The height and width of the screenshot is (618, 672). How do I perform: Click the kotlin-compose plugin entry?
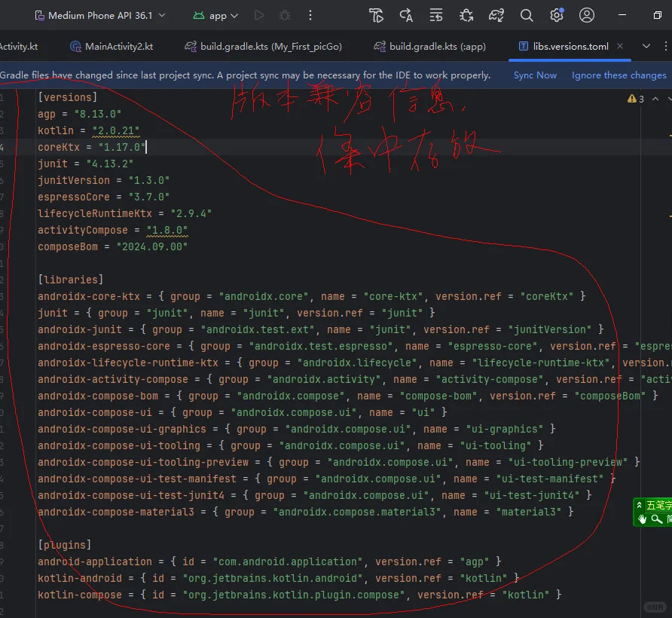tap(300, 595)
